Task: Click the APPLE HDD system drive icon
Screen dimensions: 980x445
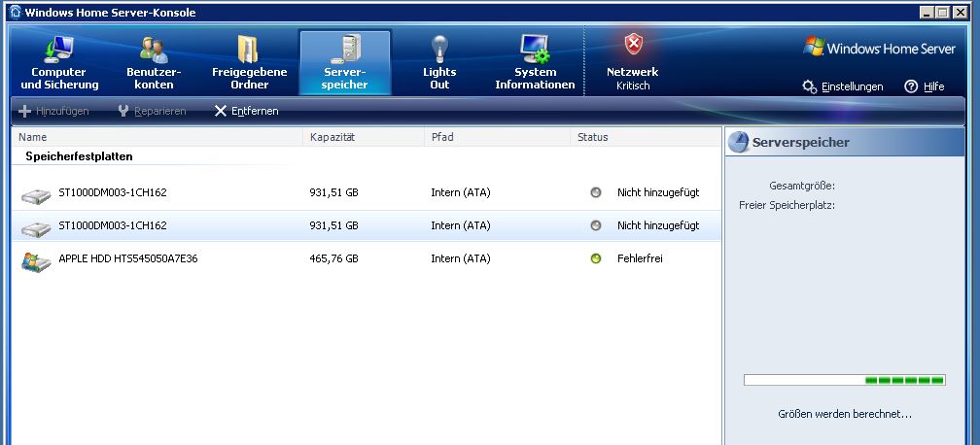Action: point(36,260)
